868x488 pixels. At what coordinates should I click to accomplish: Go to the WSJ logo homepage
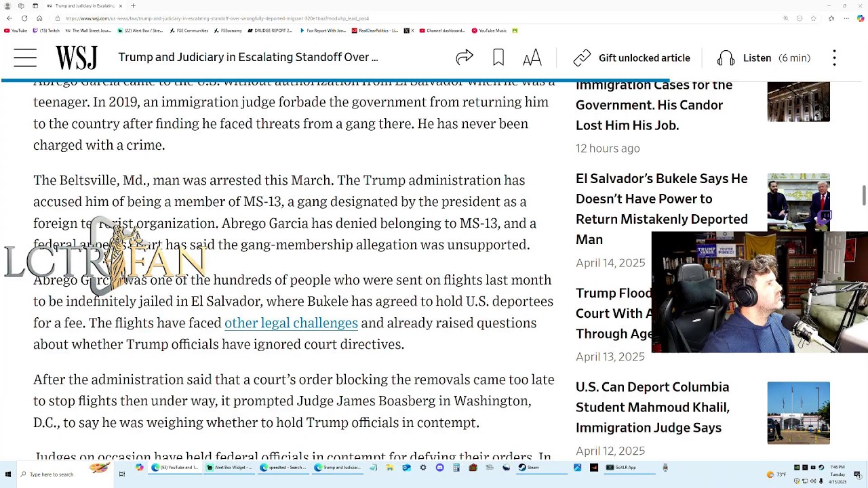point(76,58)
